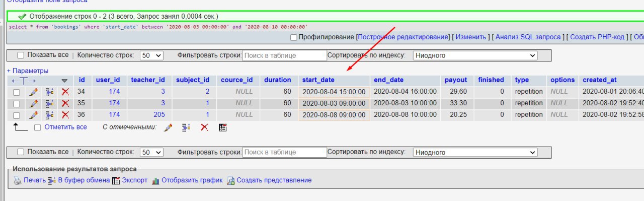Sort by the teacher_id column header
644x201 pixels.
[148, 80]
